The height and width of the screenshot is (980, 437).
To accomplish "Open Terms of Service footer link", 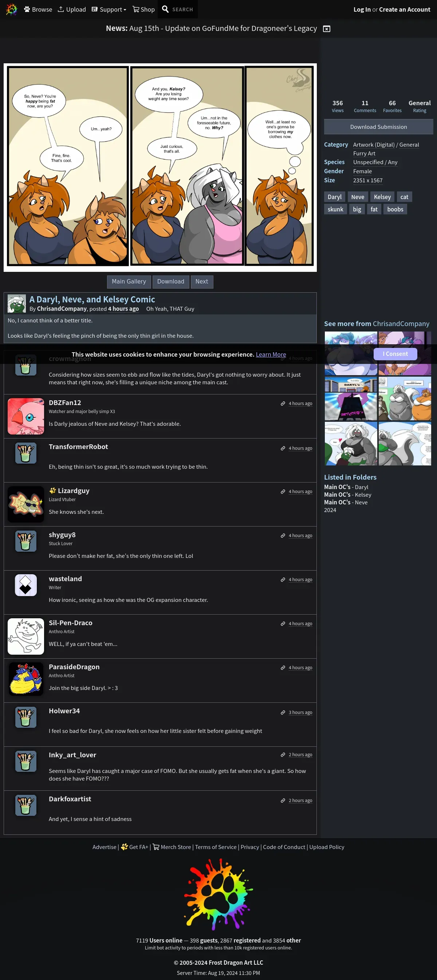I will (x=216, y=847).
